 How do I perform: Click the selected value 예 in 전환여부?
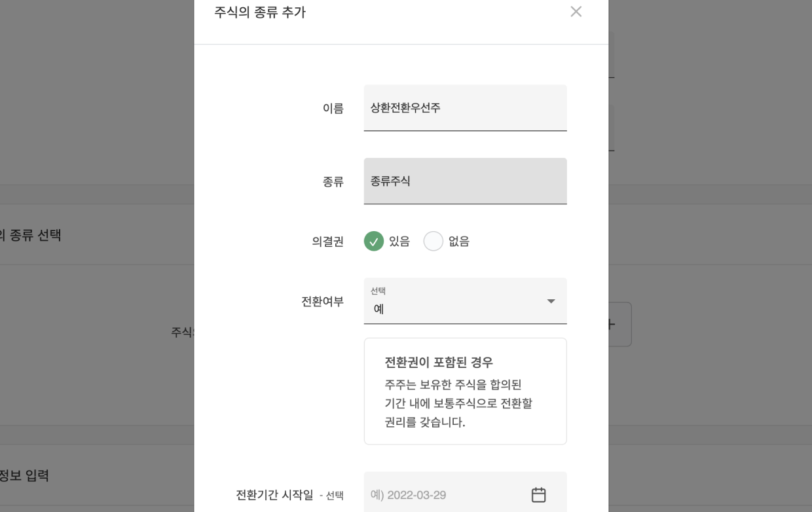tap(379, 308)
